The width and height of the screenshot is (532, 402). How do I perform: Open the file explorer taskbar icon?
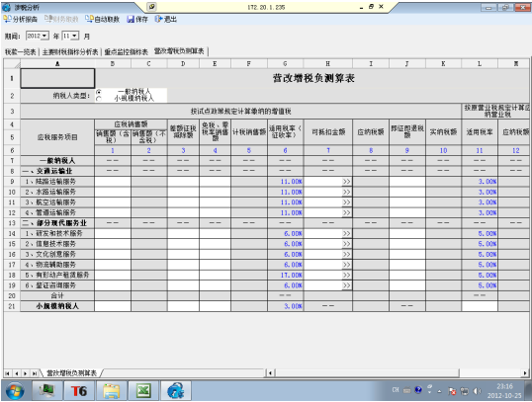tap(112, 391)
